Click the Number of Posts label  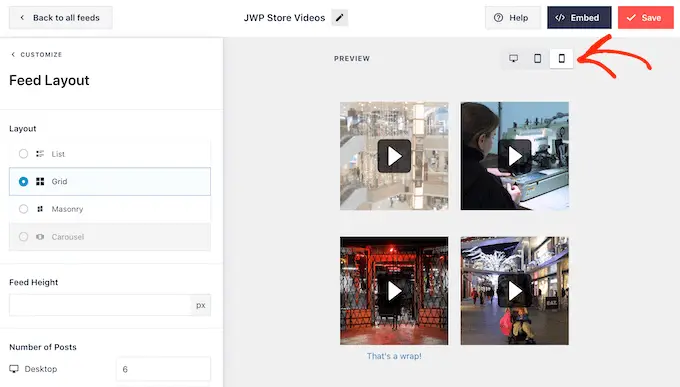[x=43, y=347]
